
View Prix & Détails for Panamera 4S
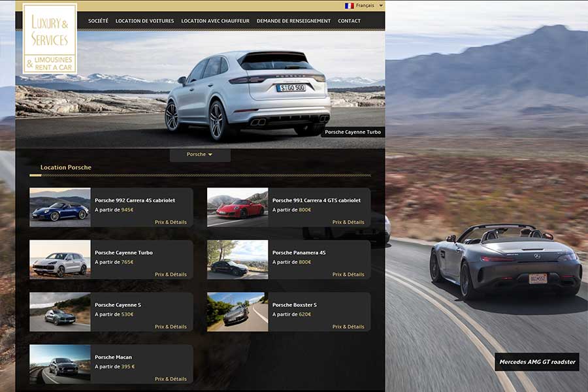(x=348, y=274)
